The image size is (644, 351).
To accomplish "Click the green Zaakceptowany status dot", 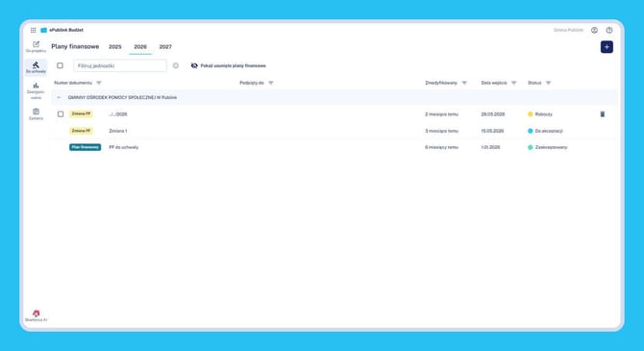I will click(531, 147).
